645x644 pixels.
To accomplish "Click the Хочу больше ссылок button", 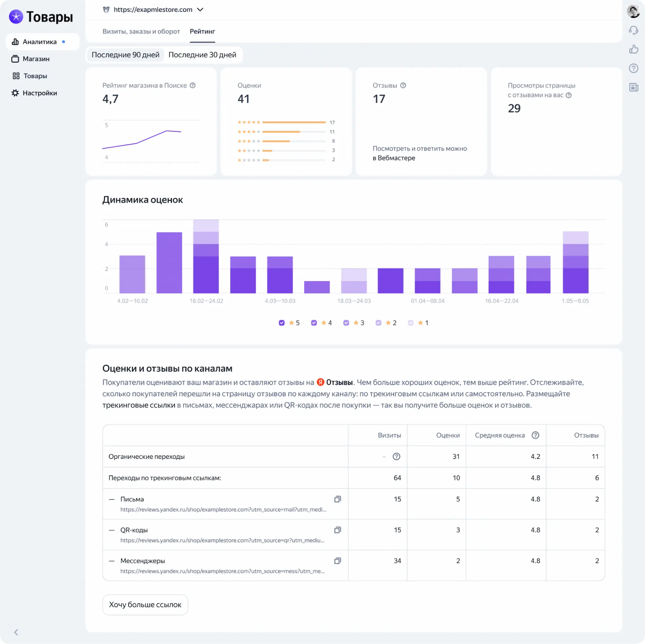I will 145,605.
